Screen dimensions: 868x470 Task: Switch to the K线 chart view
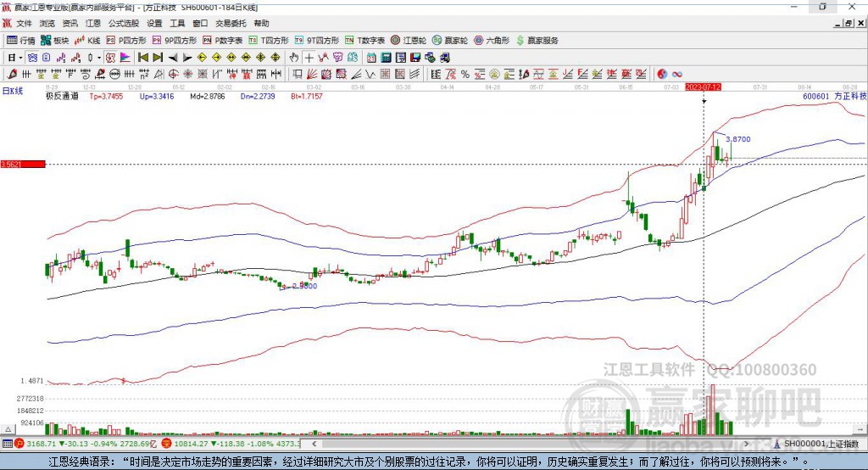pos(88,40)
